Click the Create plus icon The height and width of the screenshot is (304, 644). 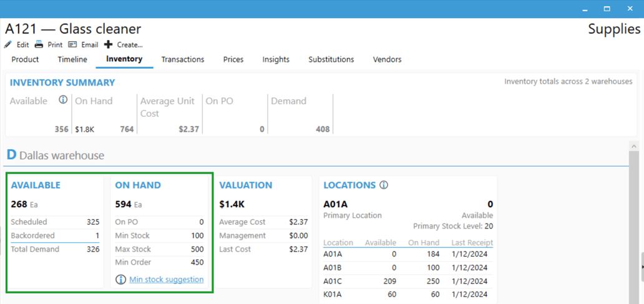tap(108, 45)
